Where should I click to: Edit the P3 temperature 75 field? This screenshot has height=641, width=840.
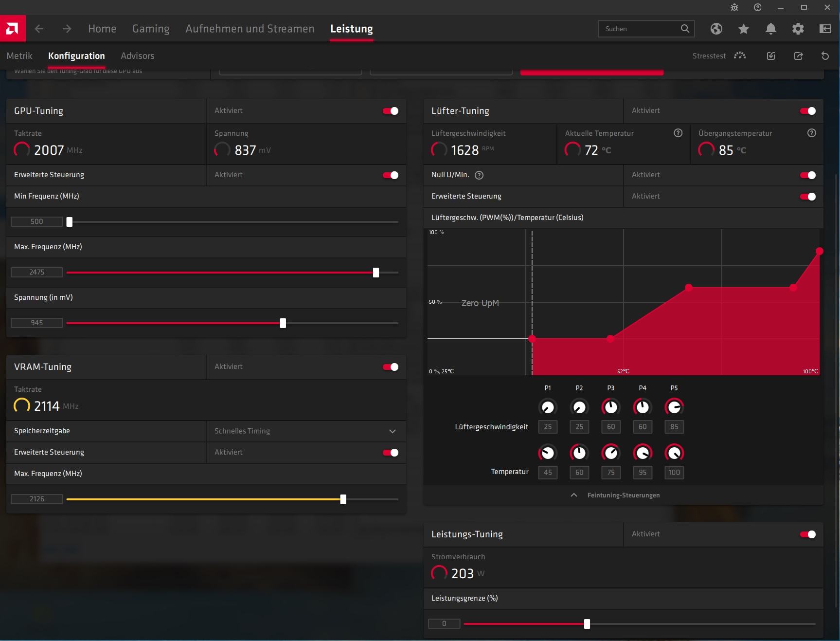pyautogui.click(x=611, y=472)
